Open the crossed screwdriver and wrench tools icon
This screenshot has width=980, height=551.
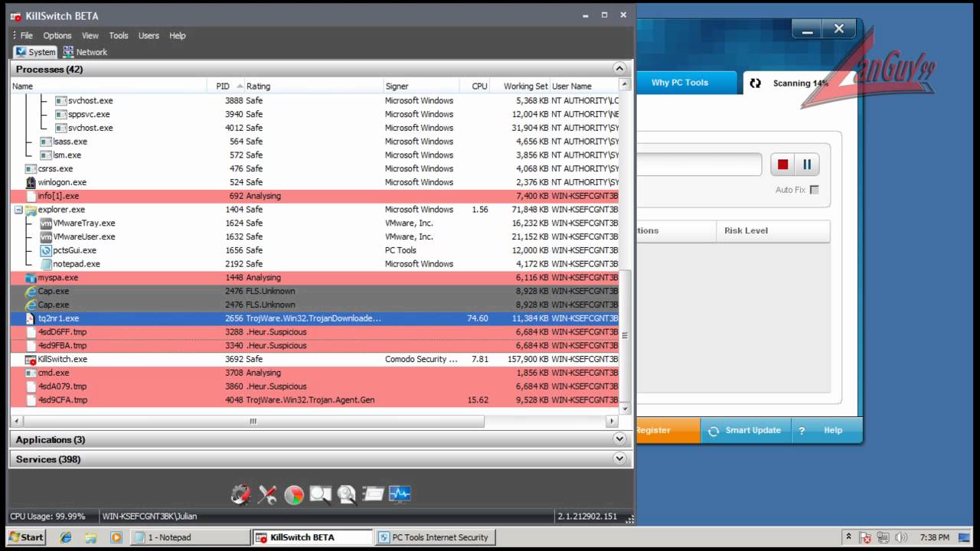pos(267,494)
